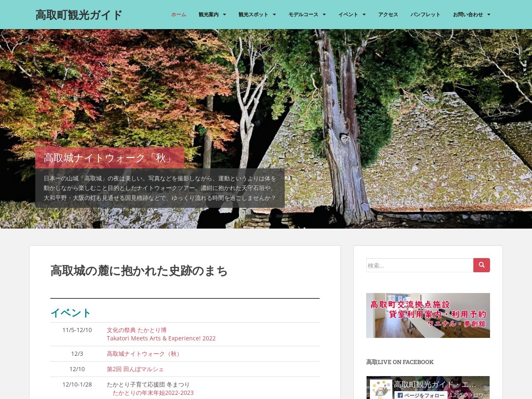The width and height of the screenshot is (532, 399).
Task: Click the Facebook page profile thumbnail
Action: coord(381,389)
